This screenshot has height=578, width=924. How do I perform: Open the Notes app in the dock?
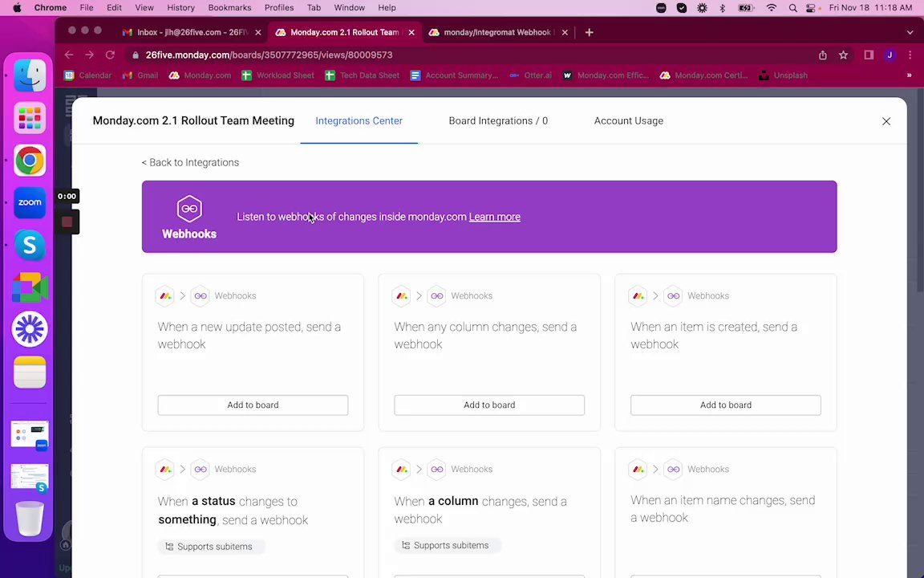click(x=30, y=372)
